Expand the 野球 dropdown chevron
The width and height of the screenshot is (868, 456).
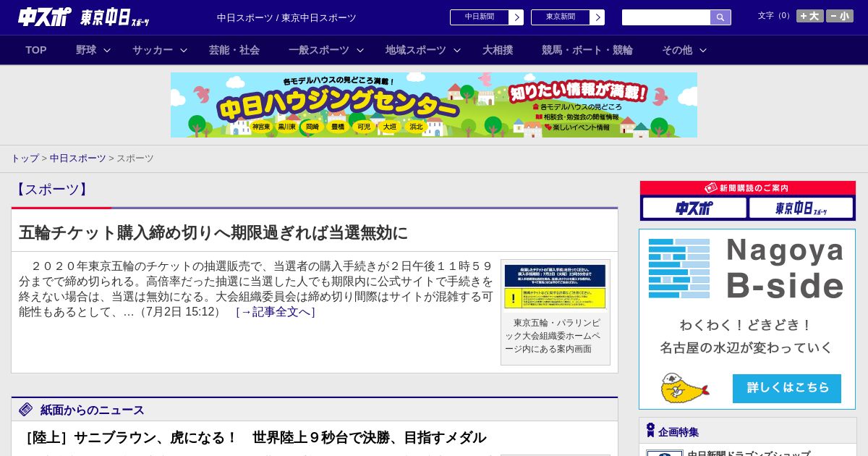[107, 50]
